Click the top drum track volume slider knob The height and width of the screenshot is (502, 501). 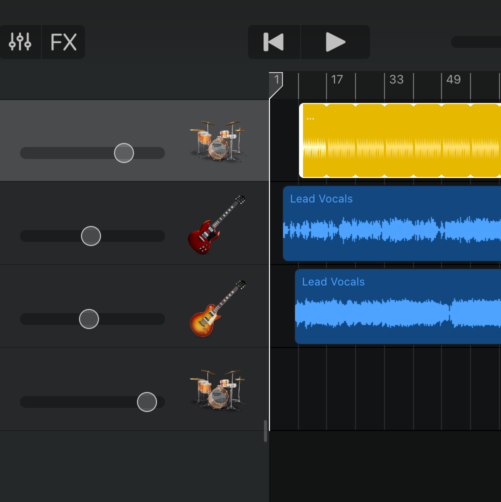124,153
